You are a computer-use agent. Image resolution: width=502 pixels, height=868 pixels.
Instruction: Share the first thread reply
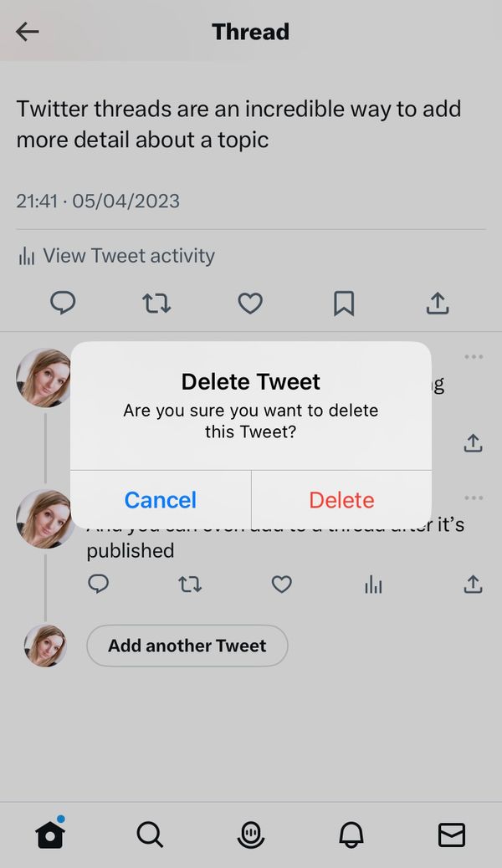pos(473,443)
